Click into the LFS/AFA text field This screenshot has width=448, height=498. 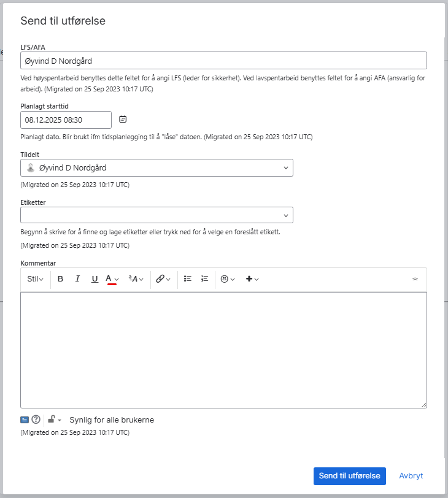coord(223,61)
